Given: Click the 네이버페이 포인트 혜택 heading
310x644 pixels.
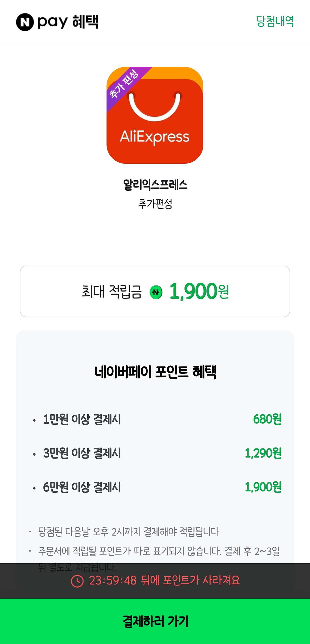Looking at the screenshot, I should (155, 372).
